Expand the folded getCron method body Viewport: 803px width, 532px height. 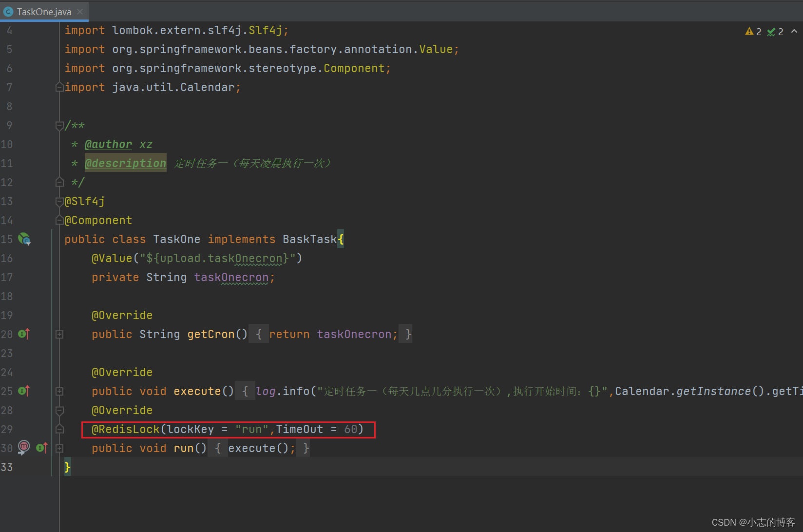[x=59, y=334]
